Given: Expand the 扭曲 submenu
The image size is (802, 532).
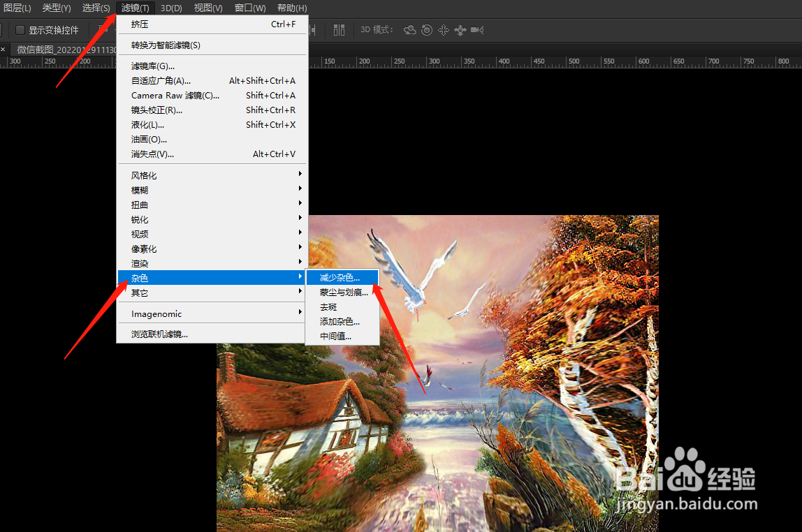Looking at the screenshot, I should 213,205.
